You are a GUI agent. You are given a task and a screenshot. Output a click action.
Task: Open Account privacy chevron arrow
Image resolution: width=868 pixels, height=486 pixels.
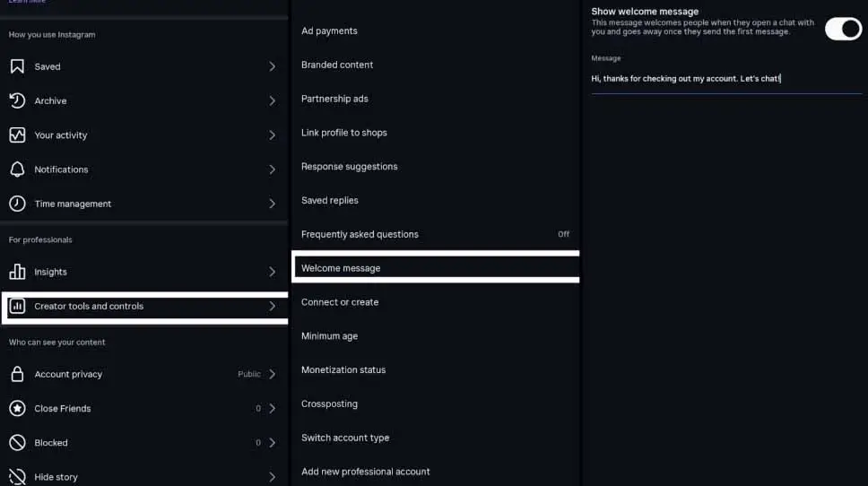point(273,374)
